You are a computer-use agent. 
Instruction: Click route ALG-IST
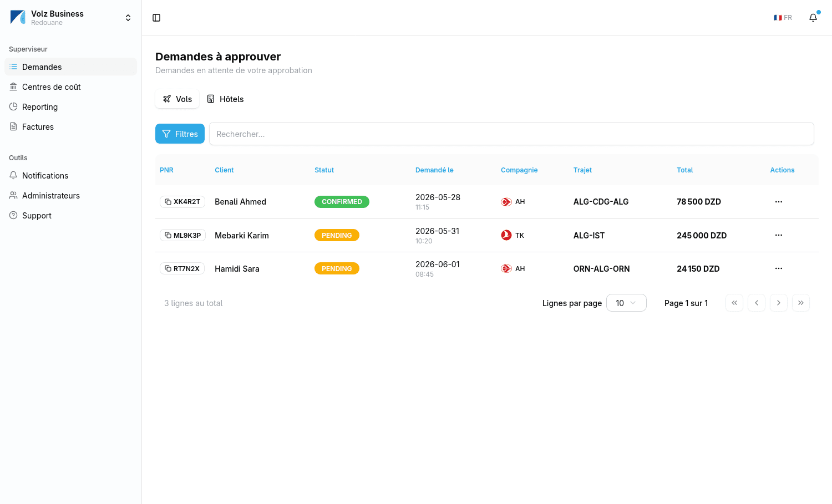[x=589, y=236]
